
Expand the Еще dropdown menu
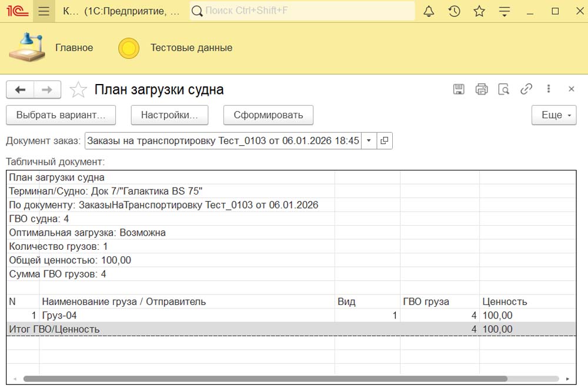[554, 115]
